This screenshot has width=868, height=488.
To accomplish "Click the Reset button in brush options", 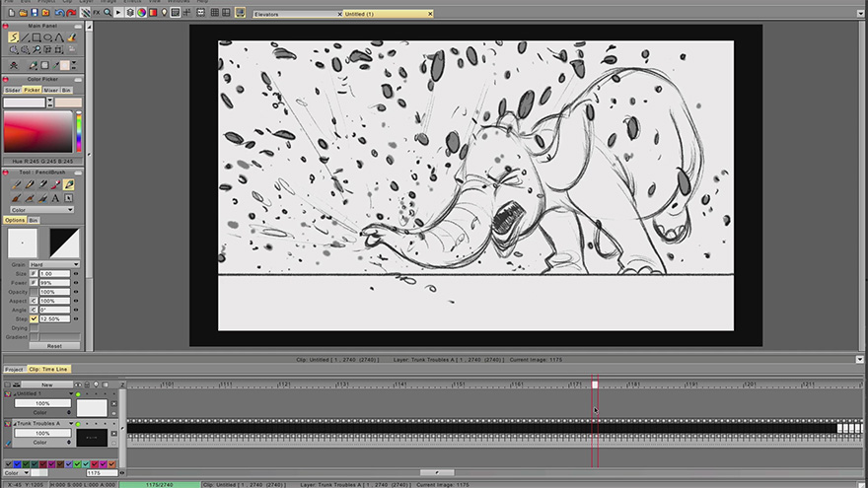I will click(54, 346).
